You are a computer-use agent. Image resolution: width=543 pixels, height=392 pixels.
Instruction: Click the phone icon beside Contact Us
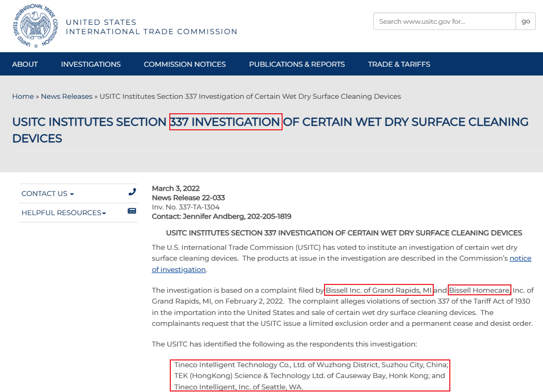pos(132,192)
